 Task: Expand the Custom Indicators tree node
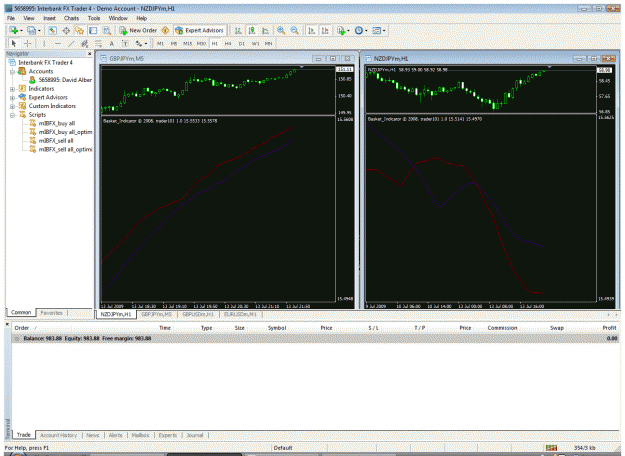[12, 106]
